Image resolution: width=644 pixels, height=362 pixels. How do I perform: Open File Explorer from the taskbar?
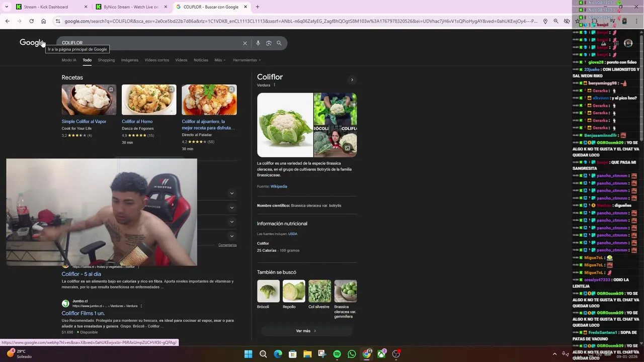(307, 354)
